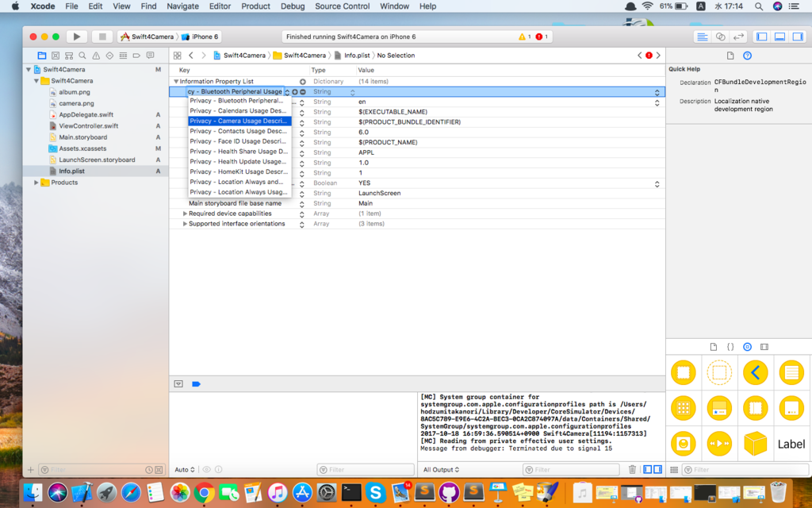Select Assets.xcassets in navigator
812x508 pixels.
82,148
